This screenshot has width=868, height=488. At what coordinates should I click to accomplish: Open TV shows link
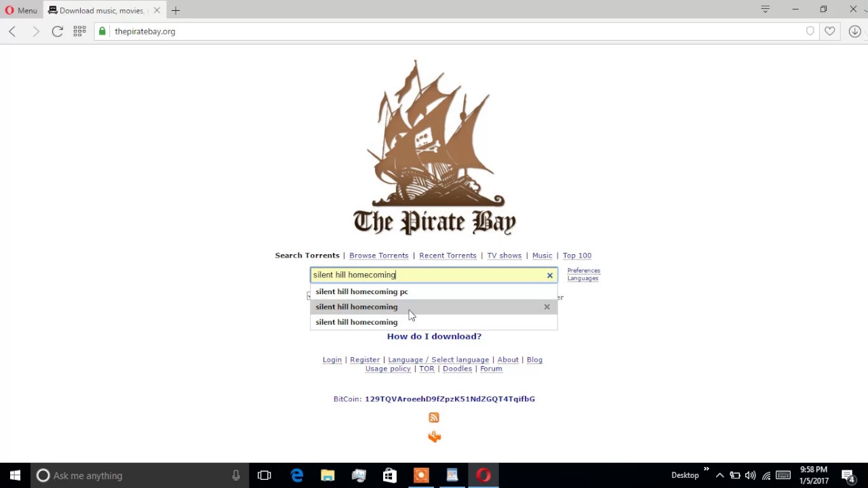[x=504, y=256]
